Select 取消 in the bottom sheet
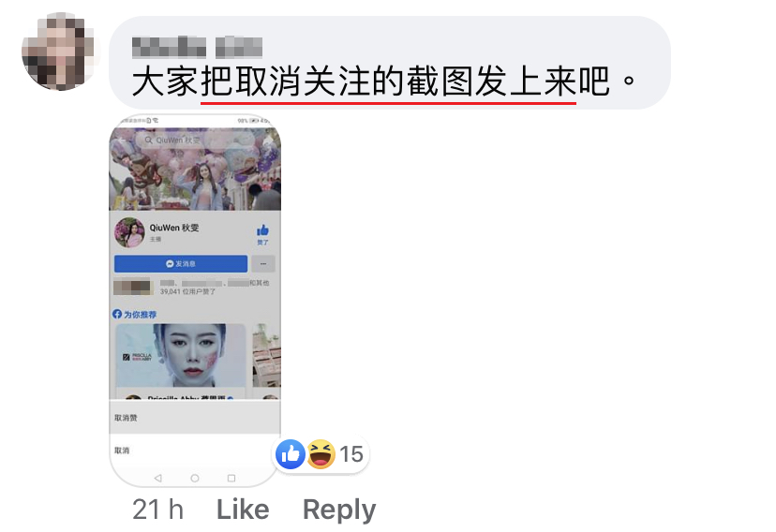 click(x=195, y=451)
